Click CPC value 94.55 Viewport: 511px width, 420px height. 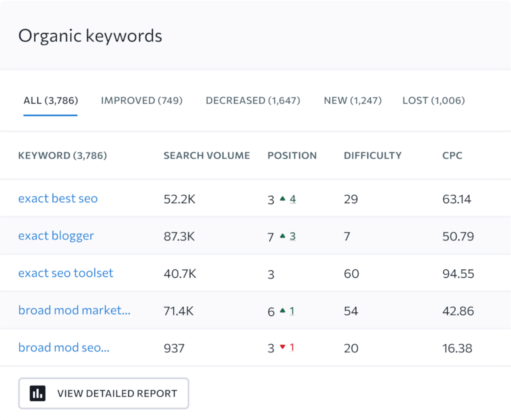coord(458,274)
